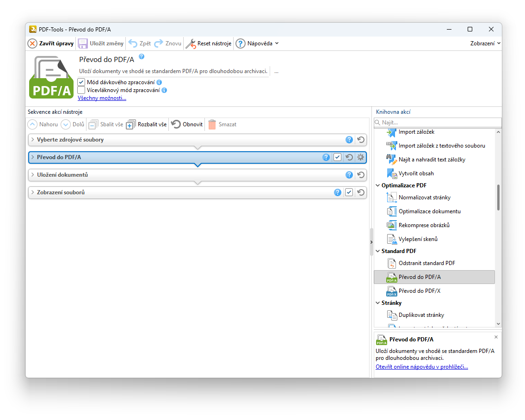Click the Uložit změny save icon
The width and height of the screenshot is (525, 420).
[83, 43]
